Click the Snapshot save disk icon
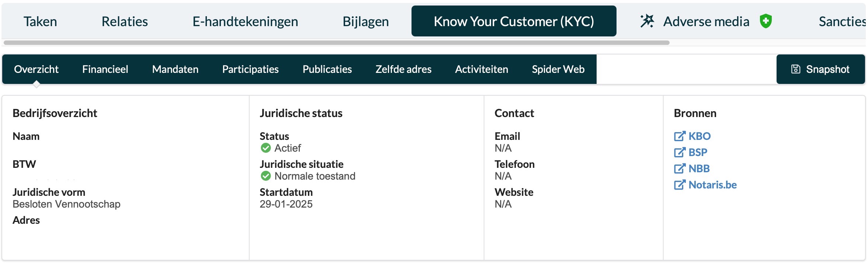868x265 pixels. tap(796, 69)
